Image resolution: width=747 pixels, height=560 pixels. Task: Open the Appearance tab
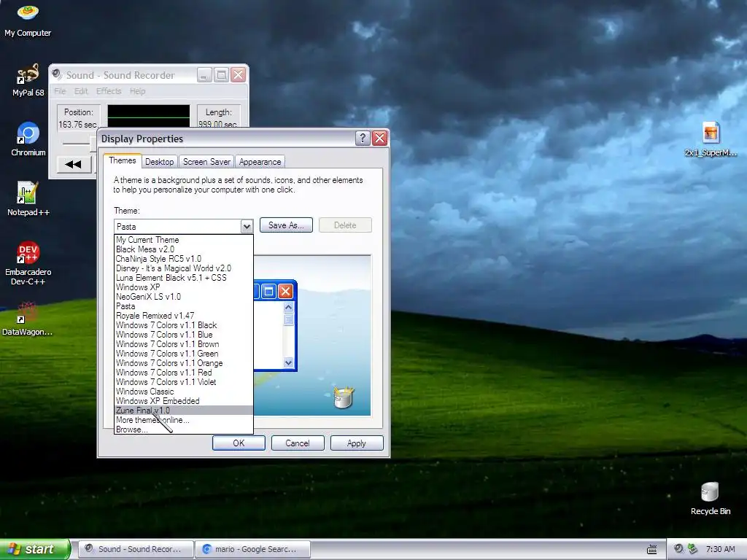coord(260,162)
